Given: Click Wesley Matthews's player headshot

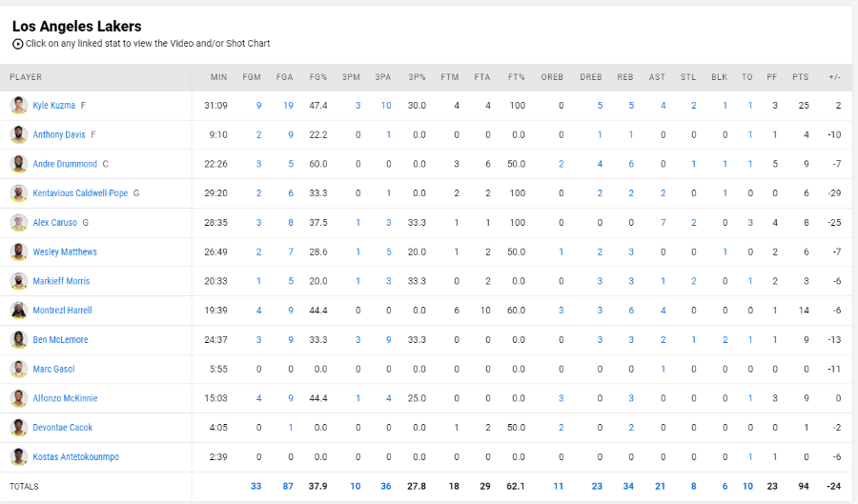Looking at the screenshot, I should pyautogui.click(x=19, y=252).
